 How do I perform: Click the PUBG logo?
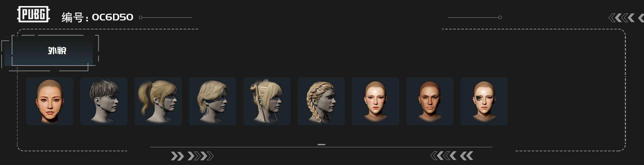(33, 15)
